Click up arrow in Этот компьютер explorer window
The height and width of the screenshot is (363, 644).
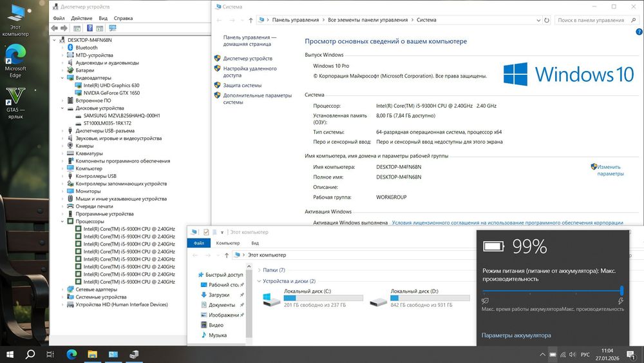tap(226, 255)
